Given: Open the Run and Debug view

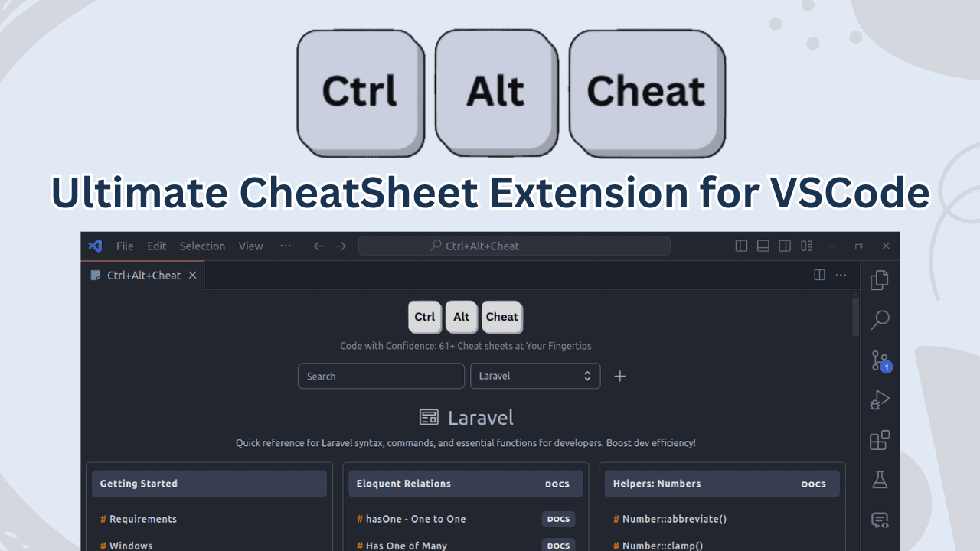Looking at the screenshot, I should click(x=880, y=400).
